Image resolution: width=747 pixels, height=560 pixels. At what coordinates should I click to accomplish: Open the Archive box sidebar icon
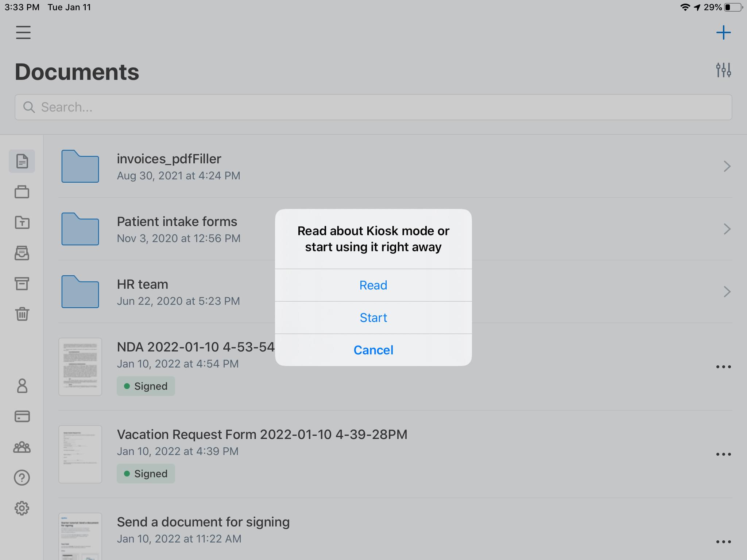[x=22, y=284]
